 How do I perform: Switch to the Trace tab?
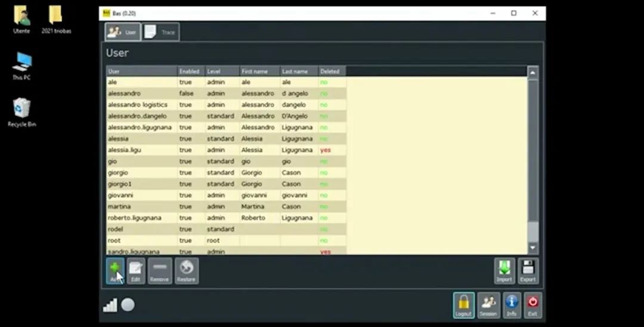click(160, 32)
